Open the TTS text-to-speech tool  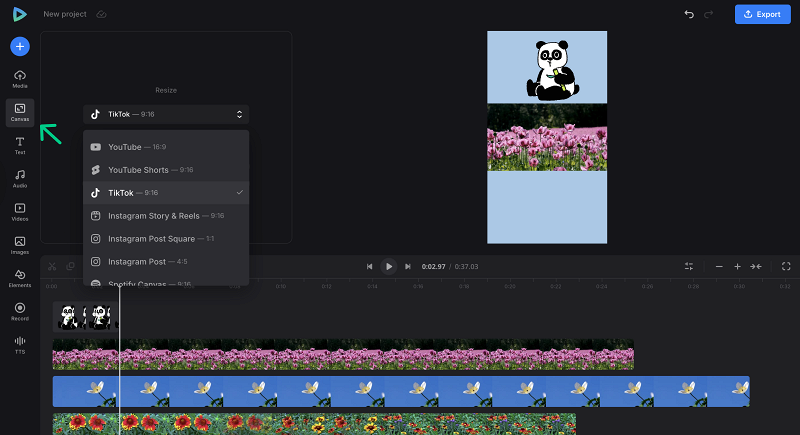pos(20,345)
